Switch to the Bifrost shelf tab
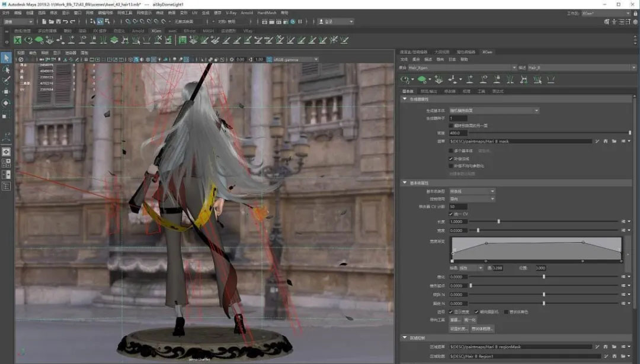This screenshot has width=640, height=364. click(x=190, y=31)
